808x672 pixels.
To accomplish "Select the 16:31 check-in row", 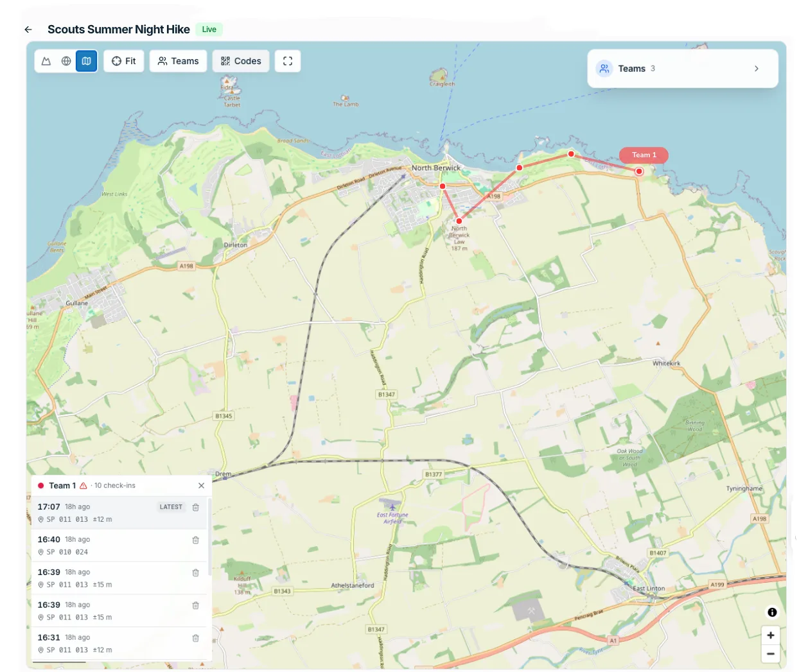I will [120, 643].
